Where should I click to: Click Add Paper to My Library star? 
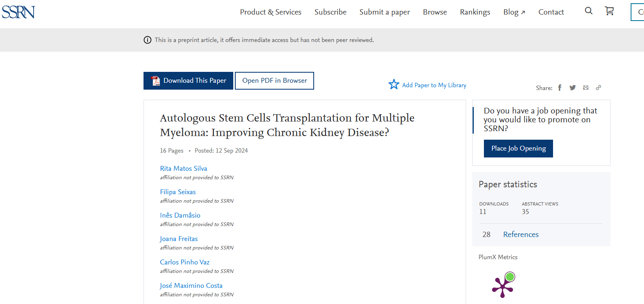394,84
